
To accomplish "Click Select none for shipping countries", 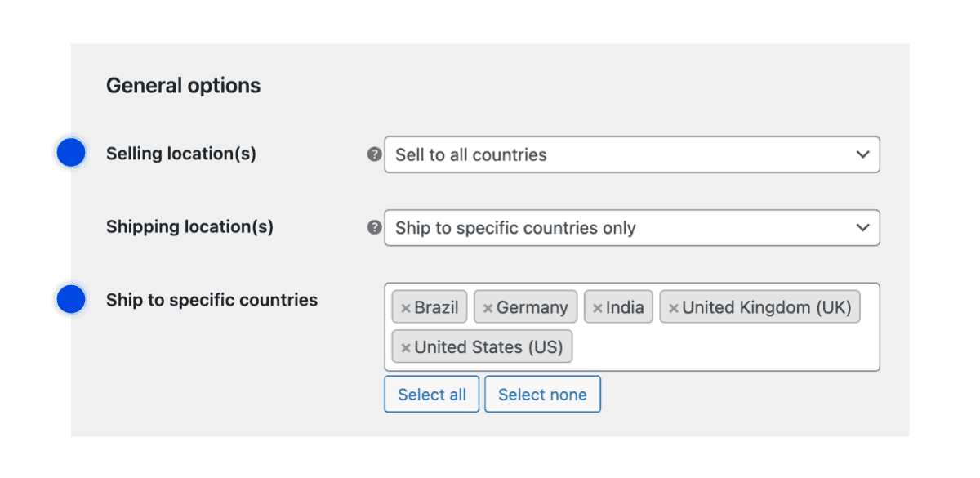I will click(542, 394).
